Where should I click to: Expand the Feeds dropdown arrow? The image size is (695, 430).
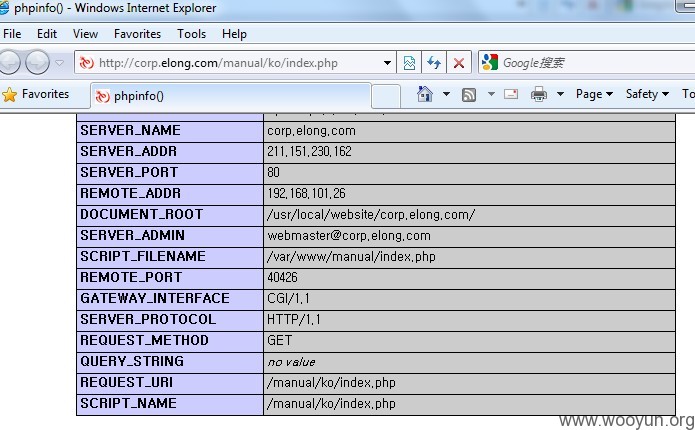coord(491,94)
